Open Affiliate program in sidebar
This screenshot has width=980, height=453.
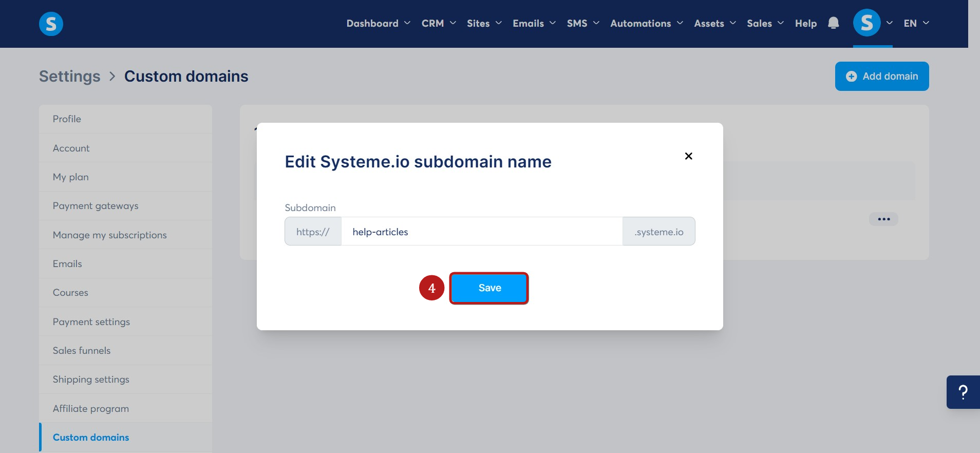tap(125, 408)
